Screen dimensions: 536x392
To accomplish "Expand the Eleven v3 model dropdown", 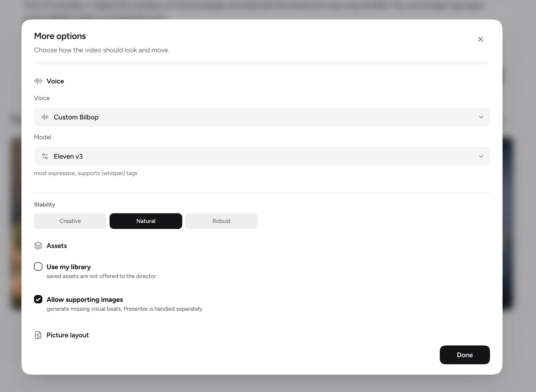I will click(262, 156).
